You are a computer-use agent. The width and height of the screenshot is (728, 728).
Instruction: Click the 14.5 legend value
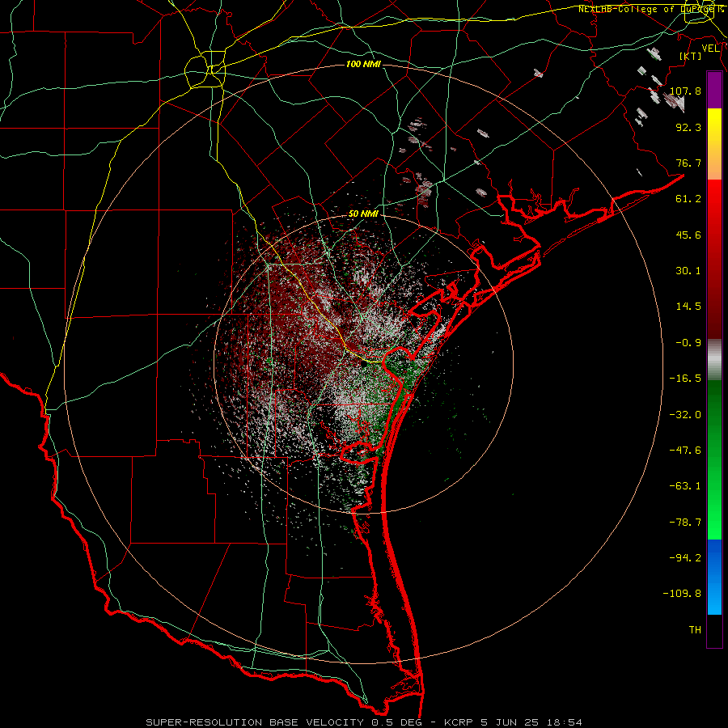pos(688,307)
